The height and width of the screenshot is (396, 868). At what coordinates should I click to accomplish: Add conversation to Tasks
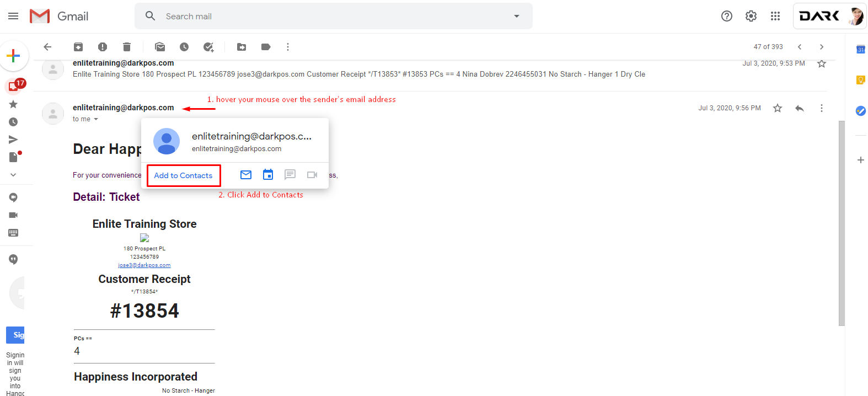(x=208, y=47)
